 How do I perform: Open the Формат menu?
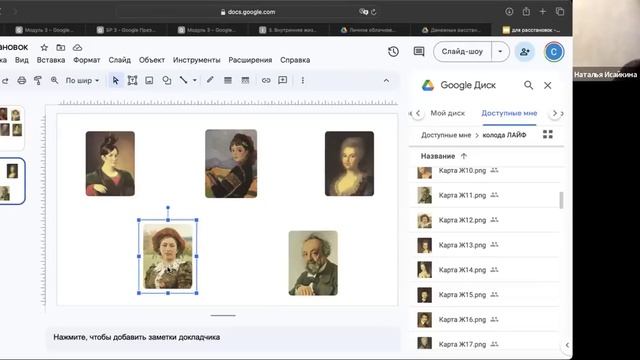pyautogui.click(x=87, y=60)
